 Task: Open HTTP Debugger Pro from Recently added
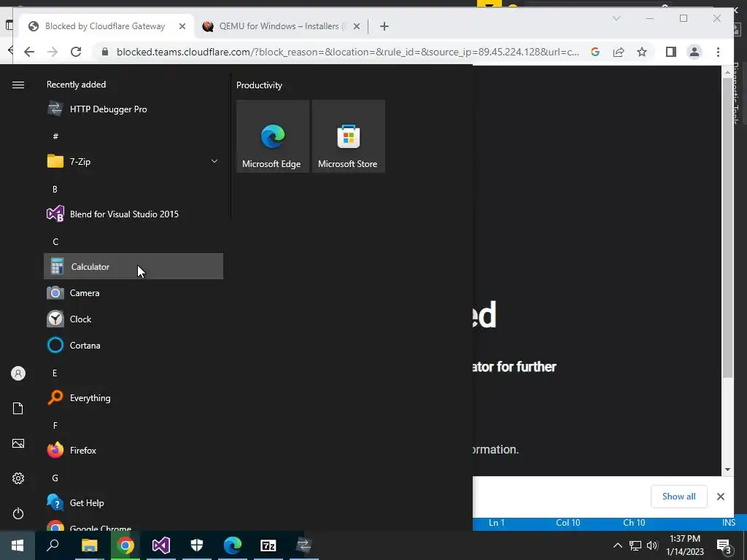coord(133,109)
